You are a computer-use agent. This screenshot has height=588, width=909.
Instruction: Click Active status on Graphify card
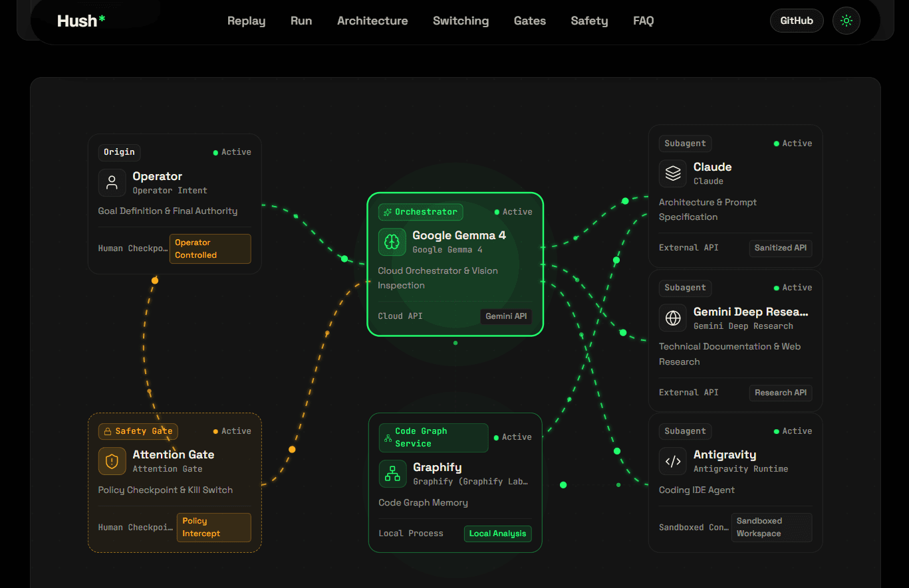click(513, 437)
